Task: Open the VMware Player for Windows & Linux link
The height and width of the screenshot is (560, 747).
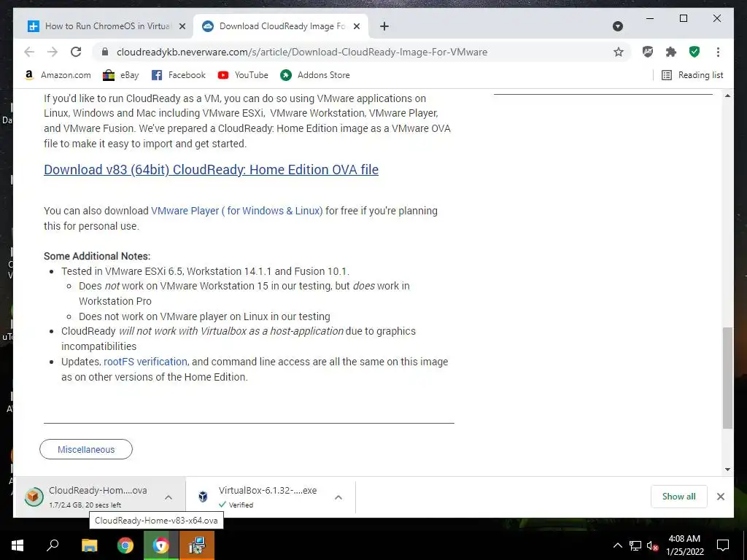Action: tap(237, 211)
